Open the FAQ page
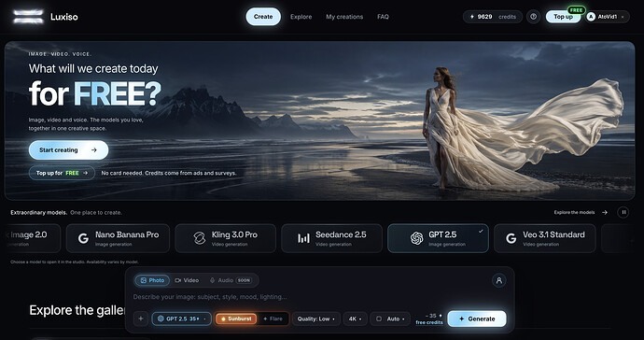644x340 pixels. pyautogui.click(x=383, y=17)
